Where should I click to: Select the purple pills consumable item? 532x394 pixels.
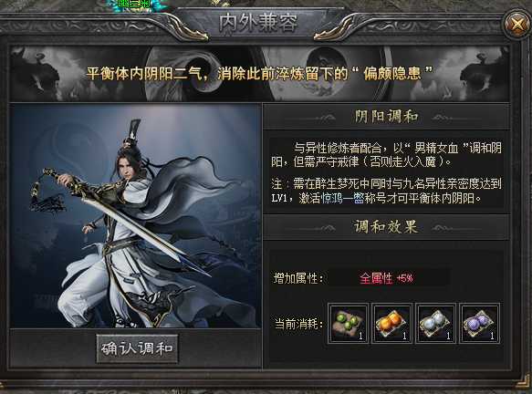479,324
